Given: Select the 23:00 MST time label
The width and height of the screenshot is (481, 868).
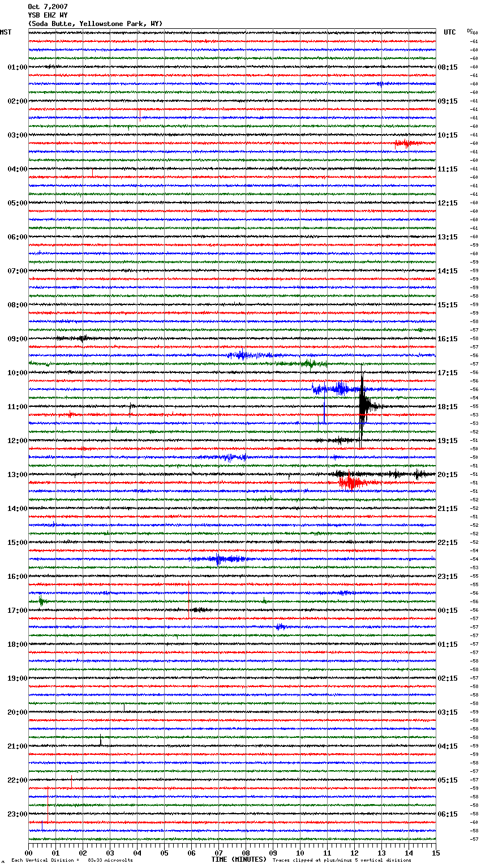Looking at the screenshot, I should [17, 814].
